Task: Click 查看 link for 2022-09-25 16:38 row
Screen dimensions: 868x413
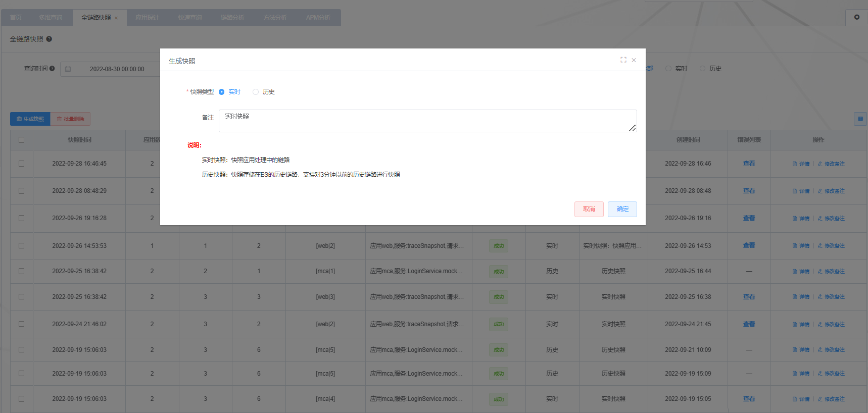Action: tap(749, 297)
